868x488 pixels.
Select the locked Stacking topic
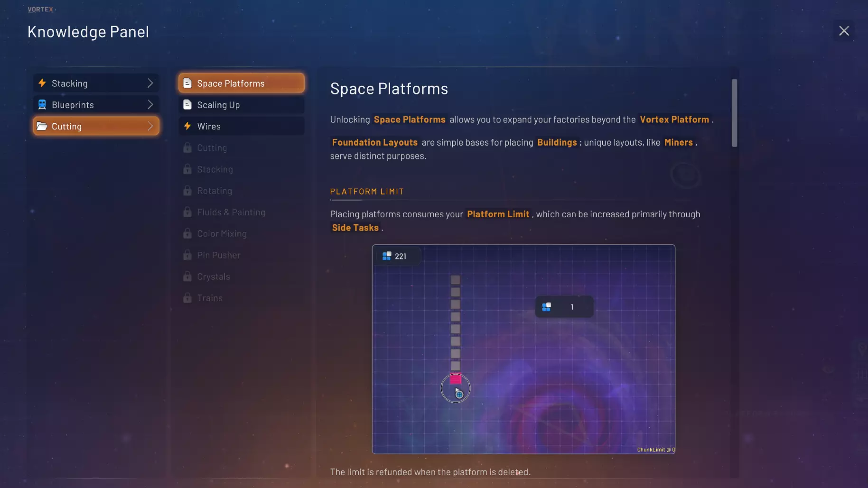coord(242,169)
